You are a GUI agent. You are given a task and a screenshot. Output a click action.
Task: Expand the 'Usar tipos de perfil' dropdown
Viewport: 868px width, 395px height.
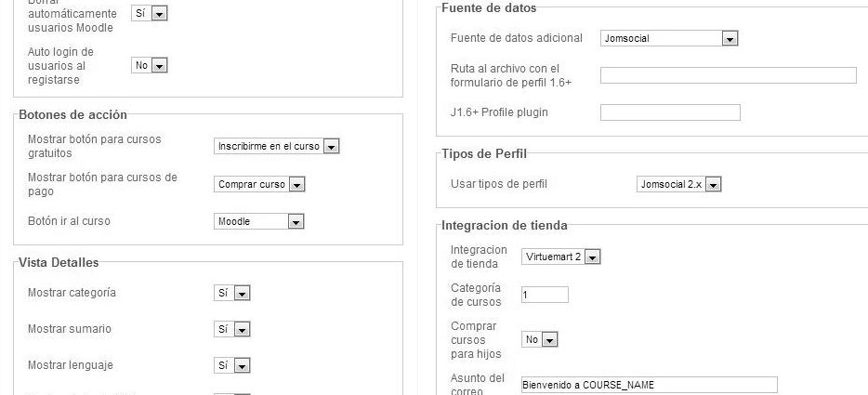click(679, 184)
